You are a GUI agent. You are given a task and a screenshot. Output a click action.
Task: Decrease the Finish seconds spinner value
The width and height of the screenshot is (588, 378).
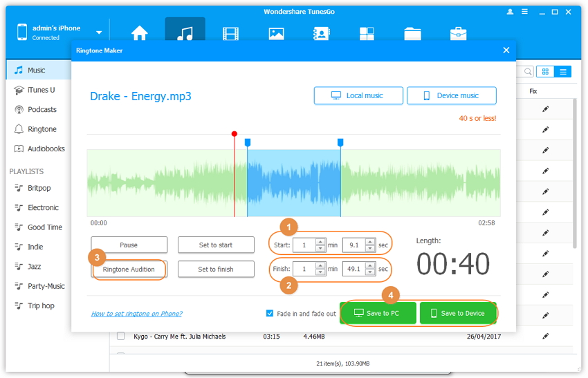pos(370,272)
